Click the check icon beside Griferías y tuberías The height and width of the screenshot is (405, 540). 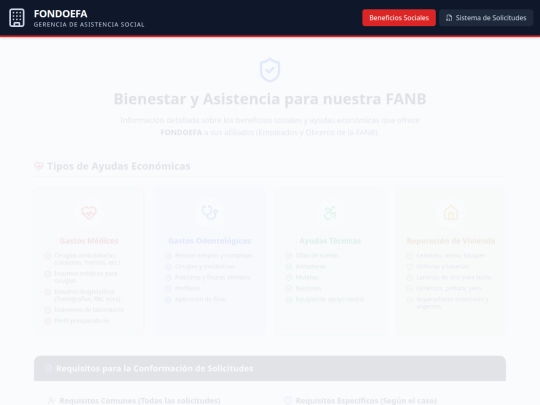click(x=409, y=267)
